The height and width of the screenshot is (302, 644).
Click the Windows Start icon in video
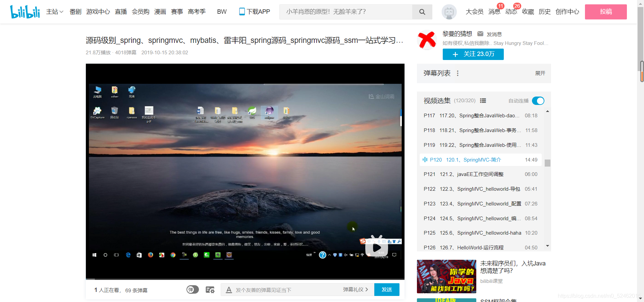94,255
